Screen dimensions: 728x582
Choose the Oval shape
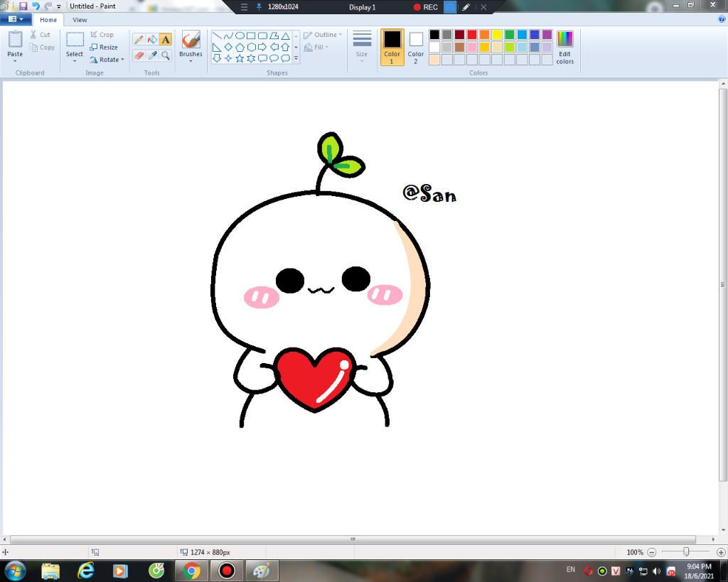pyautogui.click(x=240, y=36)
